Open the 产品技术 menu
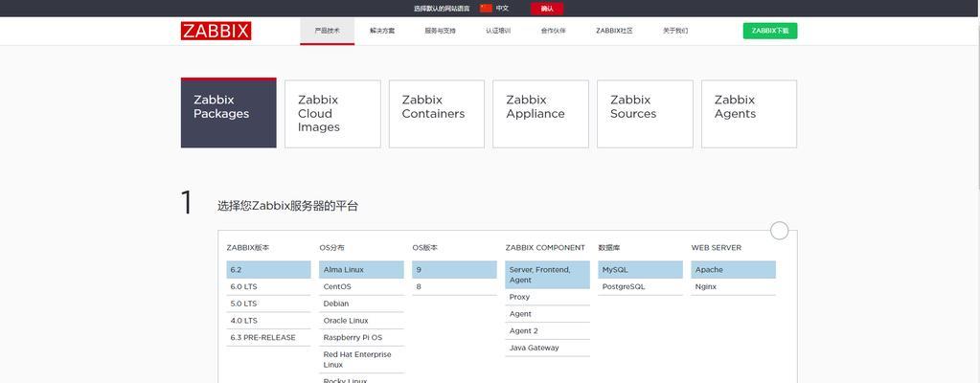980x383 pixels. tap(327, 31)
